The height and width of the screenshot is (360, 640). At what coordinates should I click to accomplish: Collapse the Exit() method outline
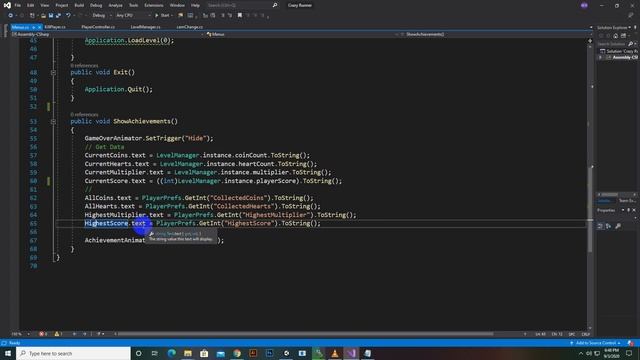point(53,72)
